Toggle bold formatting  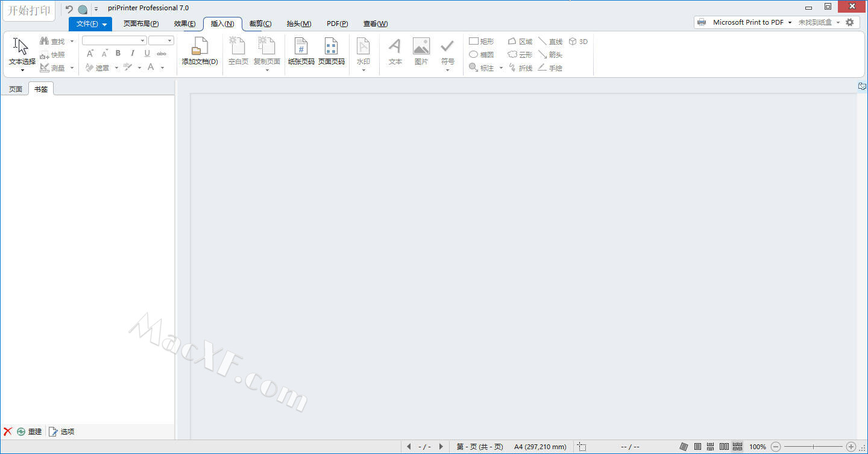pyautogui.click(x=118, y=54)
